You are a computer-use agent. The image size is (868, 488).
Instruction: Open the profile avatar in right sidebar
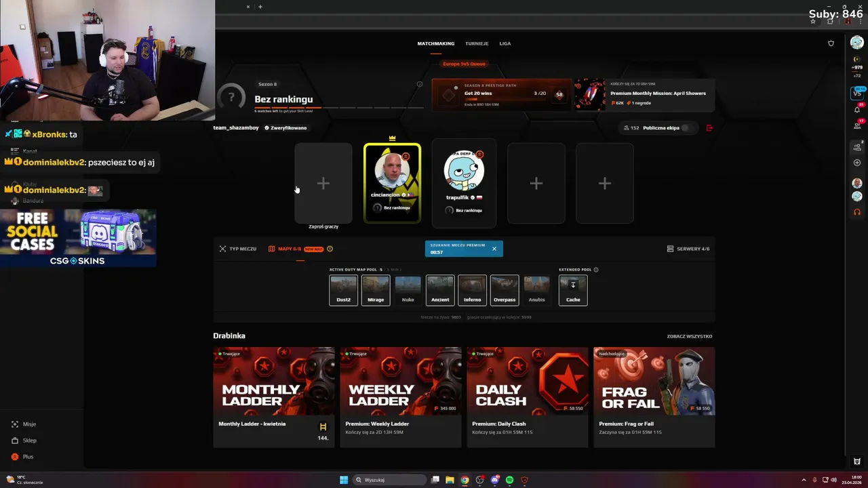click(x=857, y=43)
